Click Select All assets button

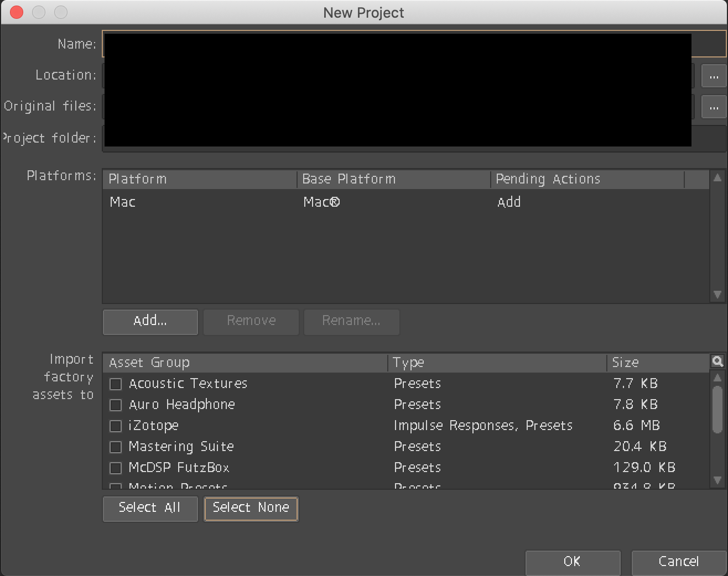click(150, 509)
